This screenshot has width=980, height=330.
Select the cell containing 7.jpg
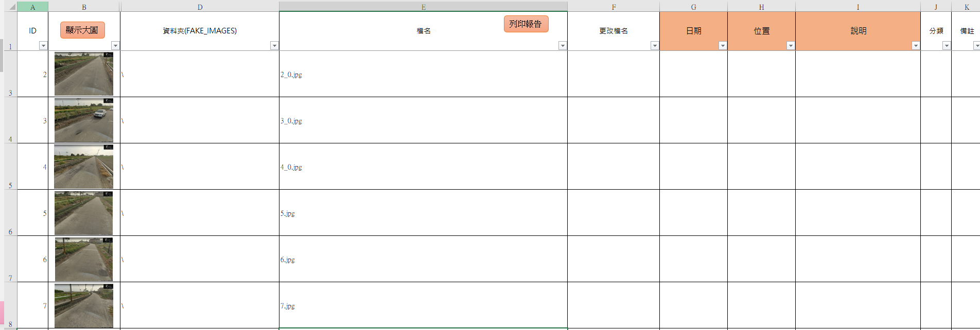[x=423, y=305]
